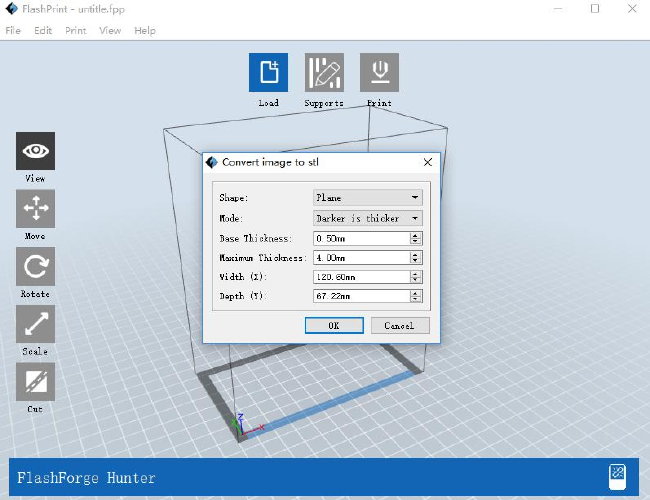Click the 'Base Thickness:' label
The height and width of the screenshot is (500, 650).
255,238
